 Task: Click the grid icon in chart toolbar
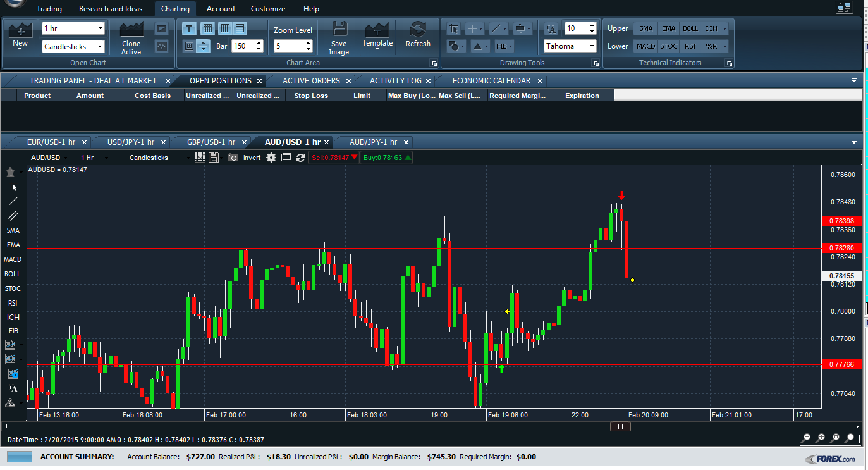click(x=200, y=158)
